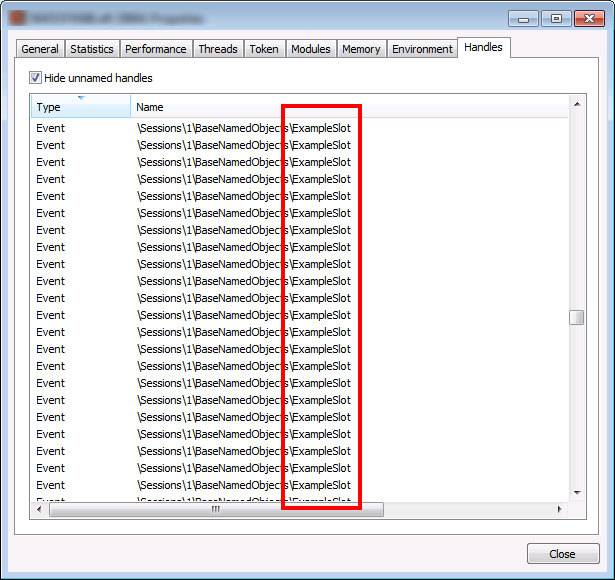Open the Performance tab
The image size is (615, 580).
click(x=155, y=49)
